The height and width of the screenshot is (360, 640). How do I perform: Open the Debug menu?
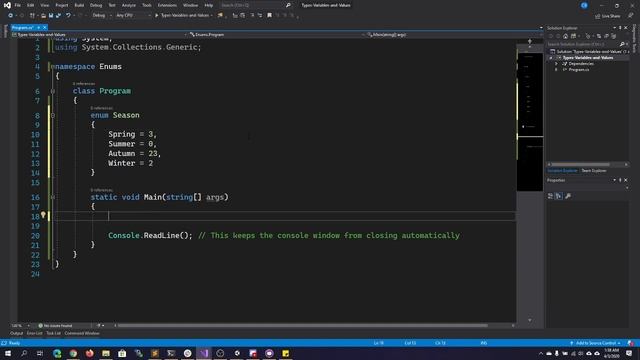(96, 5)
